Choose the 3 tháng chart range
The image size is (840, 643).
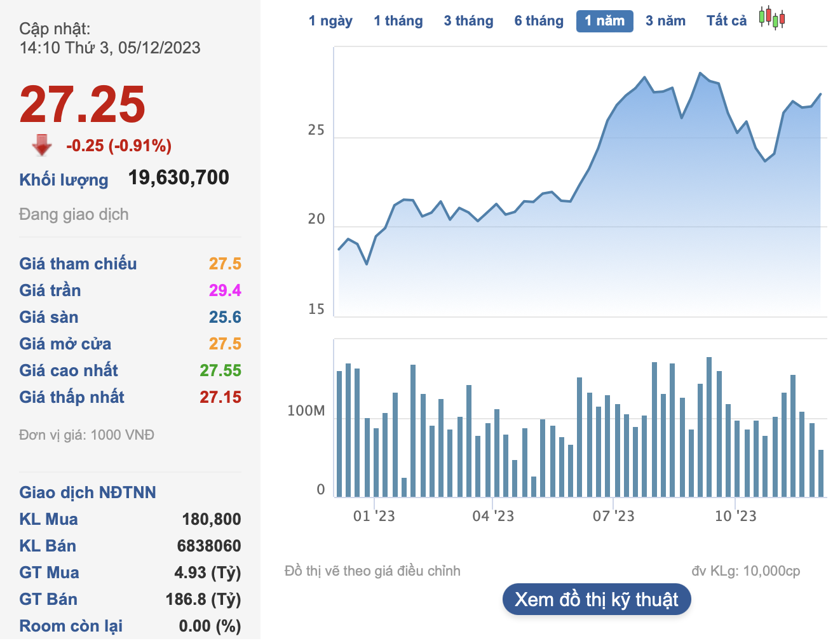tap(468, 21)
